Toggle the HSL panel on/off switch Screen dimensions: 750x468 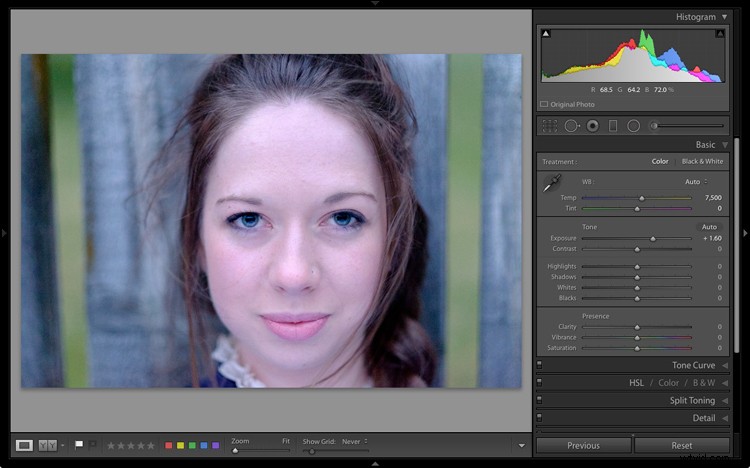[539, 383]
